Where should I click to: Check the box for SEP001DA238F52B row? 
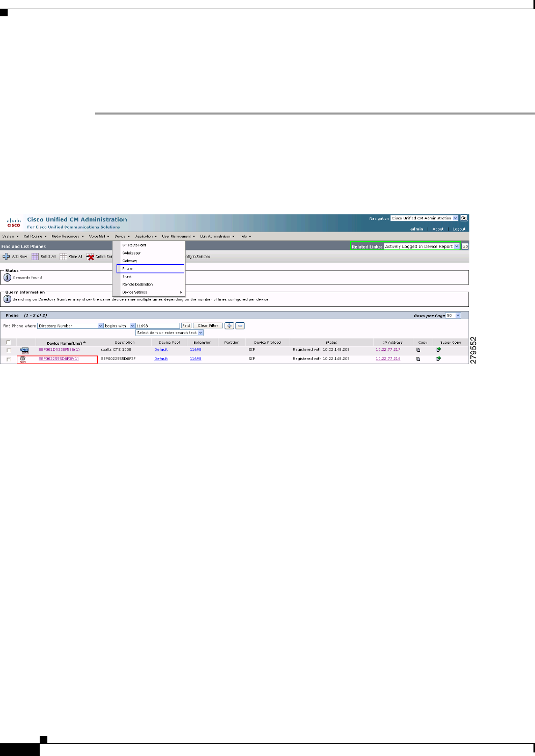click(8, 350)
